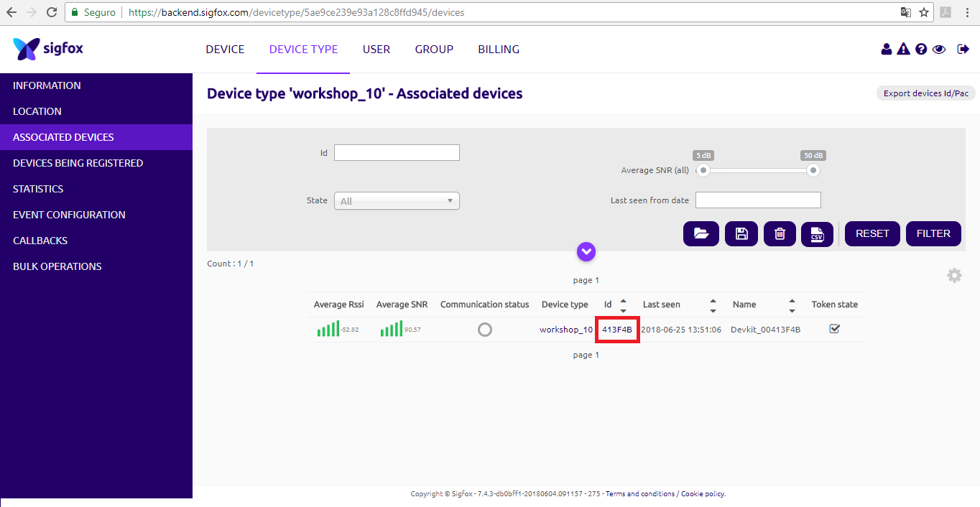Screen dimensions: 980x507
Task: Open the help question mark icon
Action: (921, 49)
